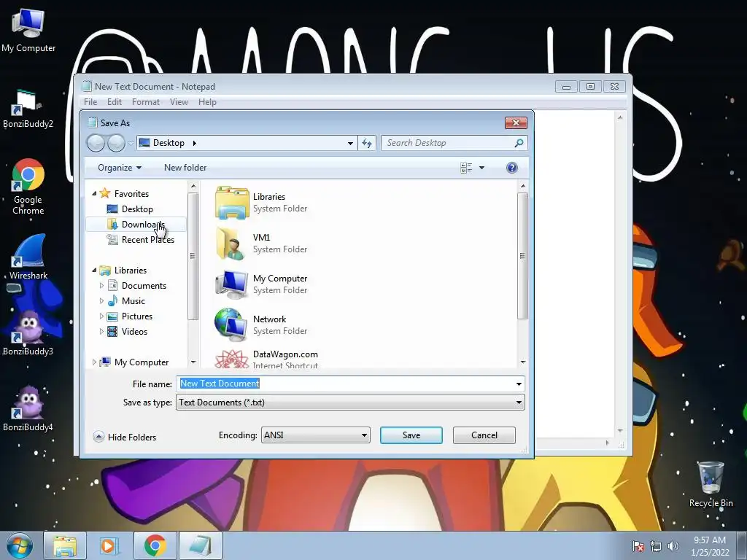Expand the Music library node
The image size is (747, 560).
click(x=101, y=301)
